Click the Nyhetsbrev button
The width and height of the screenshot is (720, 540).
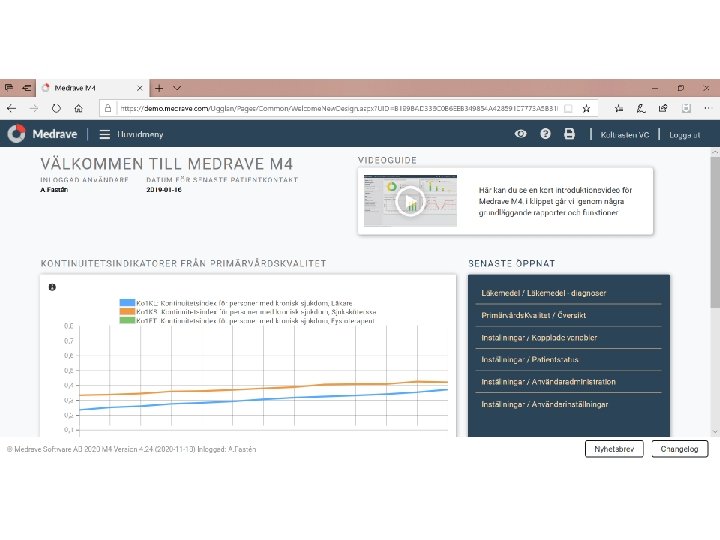point(614,449)
